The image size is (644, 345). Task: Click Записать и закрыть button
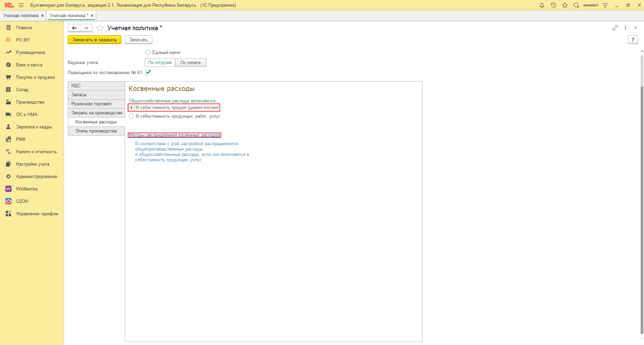coord(94,40)
